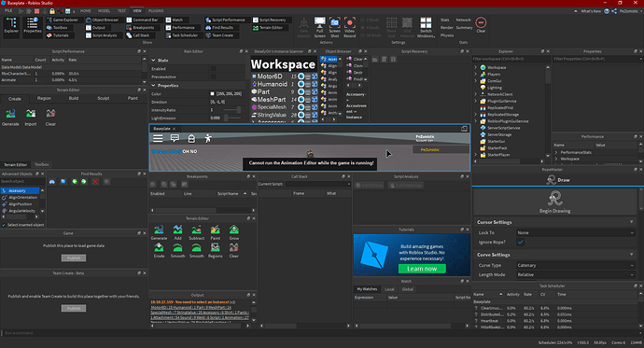Open the Curve Type dropdown
Screen dimensions: 644x348
(x=576, y=265)
